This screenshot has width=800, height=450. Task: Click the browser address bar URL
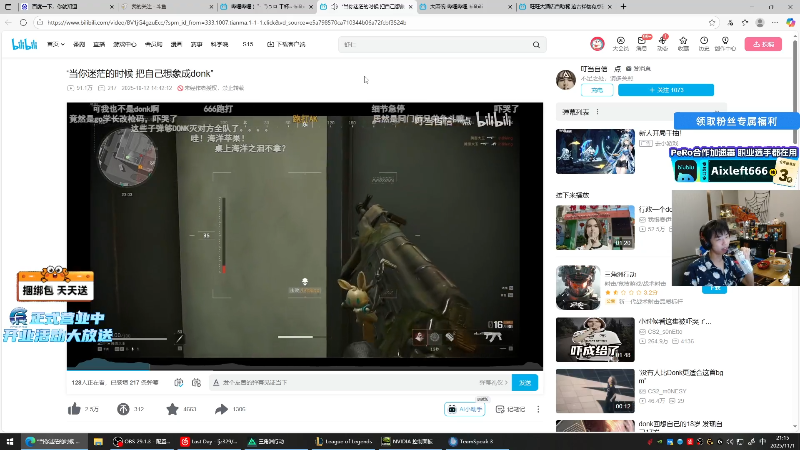(x=227, y=22)
